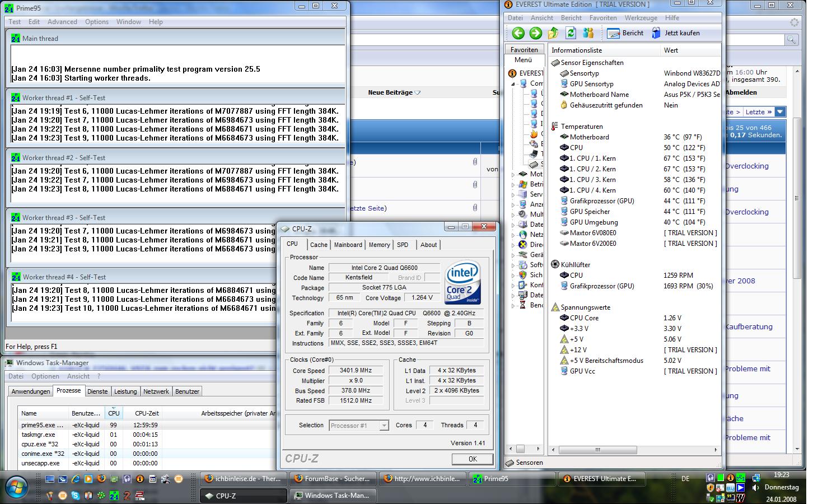Open the Windows Start orb

click(16, 486)
